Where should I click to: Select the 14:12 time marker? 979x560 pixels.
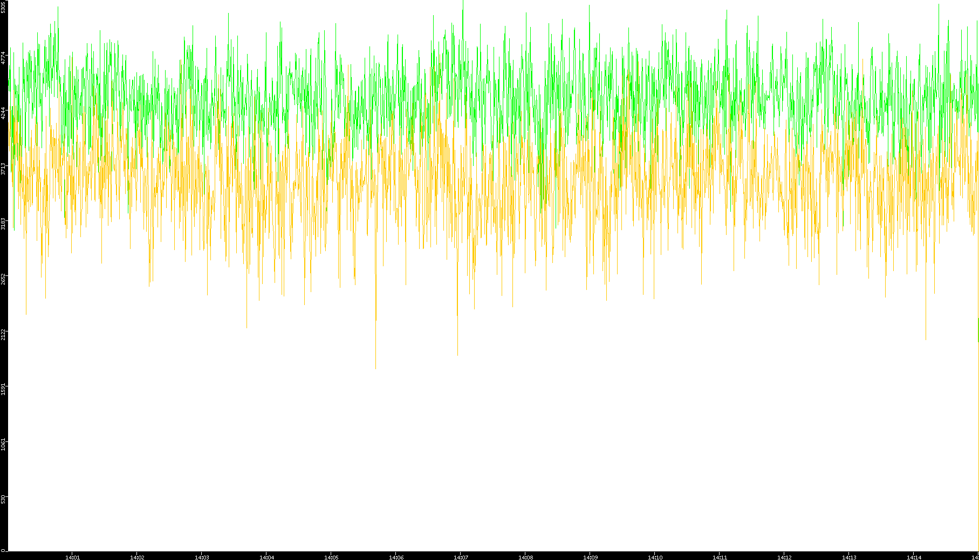point(784,557)
